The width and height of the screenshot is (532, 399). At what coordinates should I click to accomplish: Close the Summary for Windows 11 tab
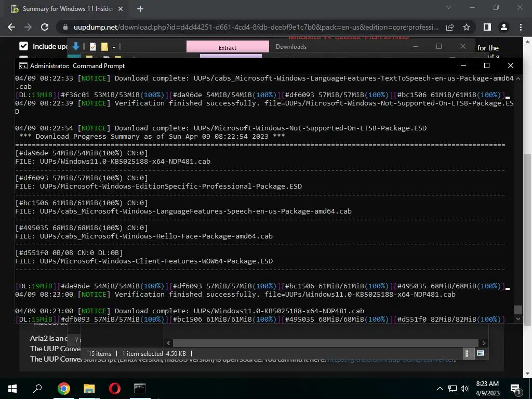click(121, 9)
